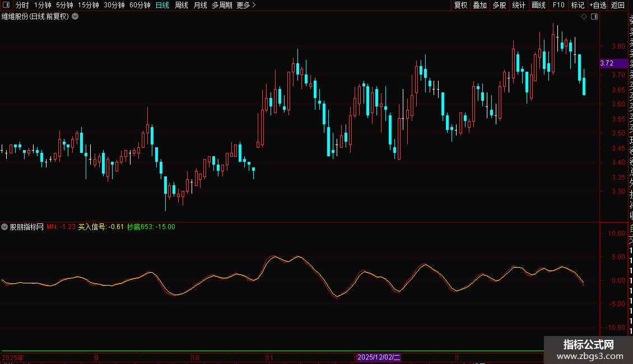The image size is (633, 364).
Task: Switch to 分时 intraday view
Action: [22, 5]
